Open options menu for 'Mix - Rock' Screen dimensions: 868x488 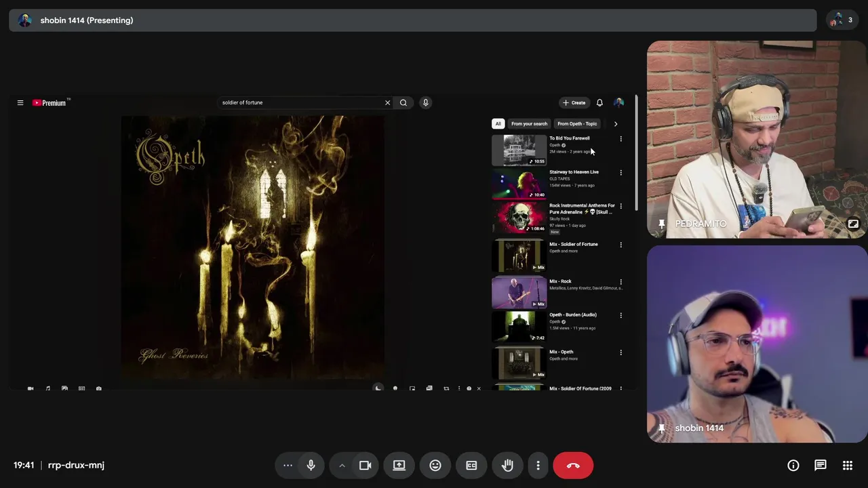point(620,282)
